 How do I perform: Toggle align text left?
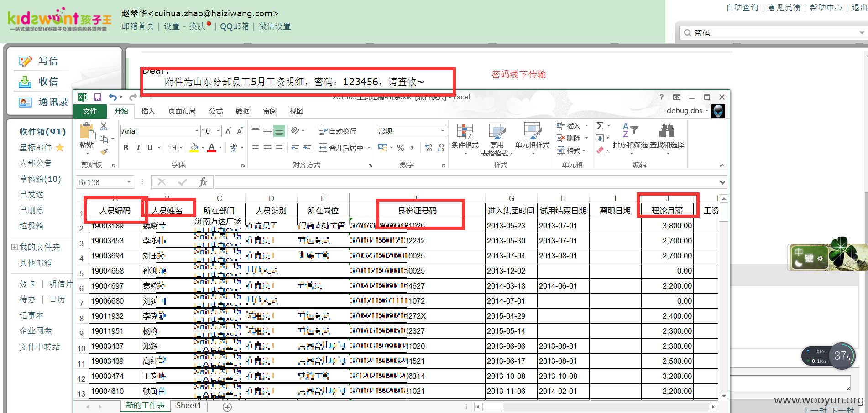[256, 148]
